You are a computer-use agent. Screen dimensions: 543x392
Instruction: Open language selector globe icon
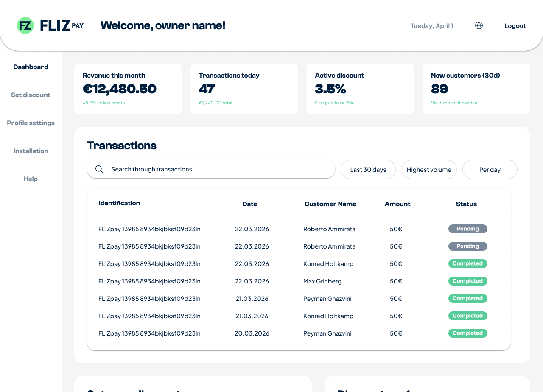click(x=479, y=25)
